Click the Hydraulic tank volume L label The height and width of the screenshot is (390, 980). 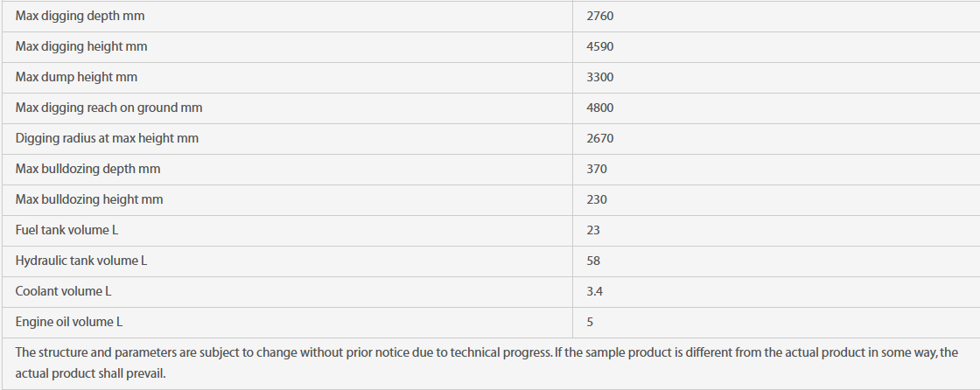coord(81,261)
